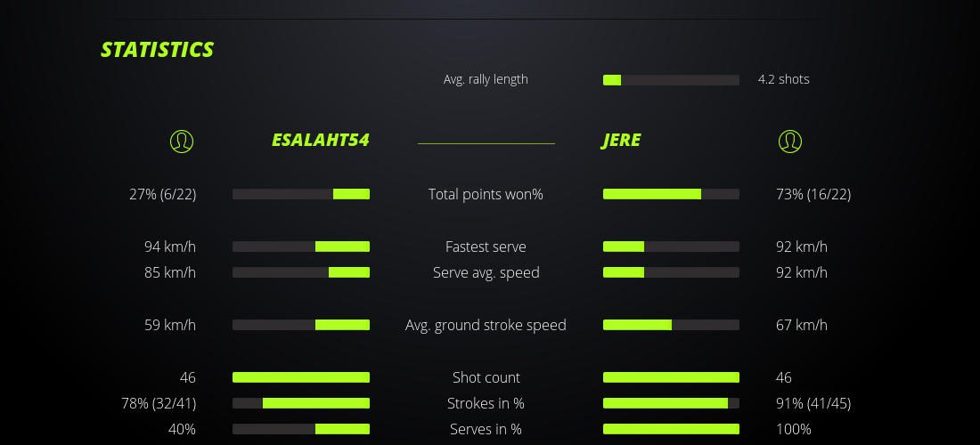The image size is (980, 445).
Task: Click JERE's Total points won bar
Action: click(x=671, y=194)
